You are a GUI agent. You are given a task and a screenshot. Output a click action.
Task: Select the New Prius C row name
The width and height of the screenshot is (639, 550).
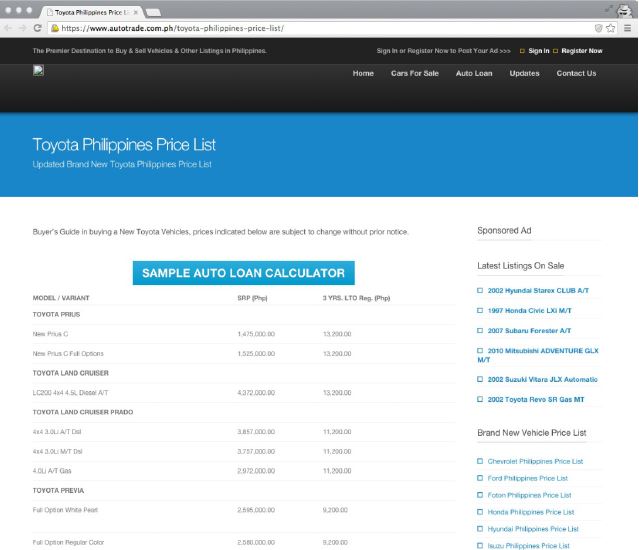(x=50, y=334)
